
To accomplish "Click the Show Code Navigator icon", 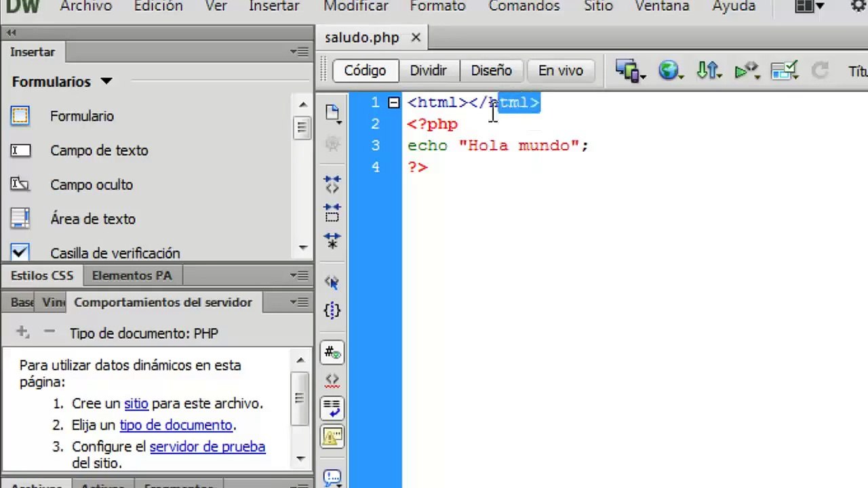I will pyautogui.click(x=332, y=143).
